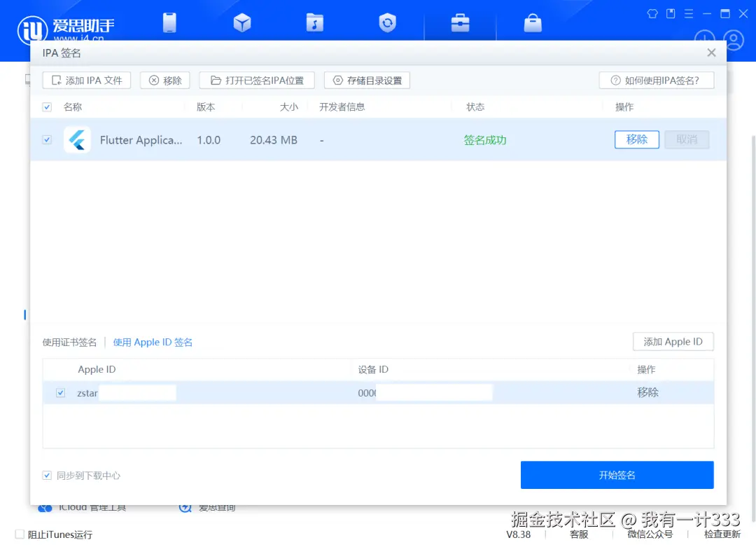Click 添加 IPA 文件 button
Viewport: 756px width, 545px height.
(87, 81)
